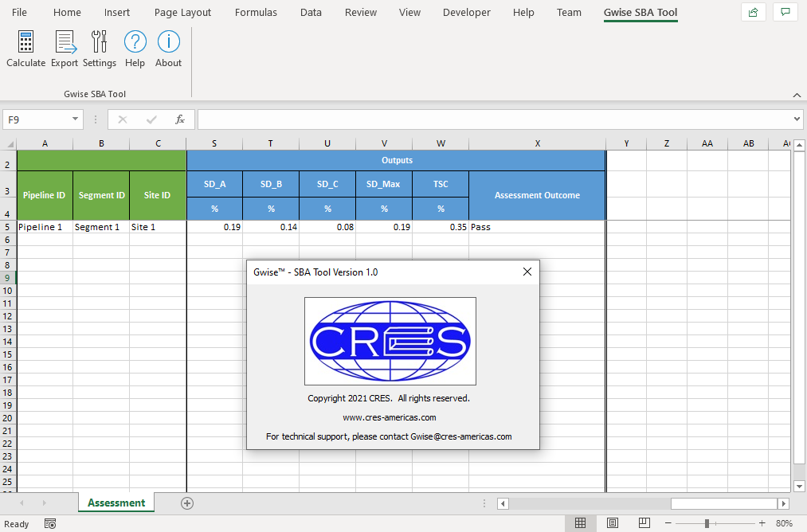Click the Outputs header cell
This screenshot has height=532, width=807.
click(396, 161)
